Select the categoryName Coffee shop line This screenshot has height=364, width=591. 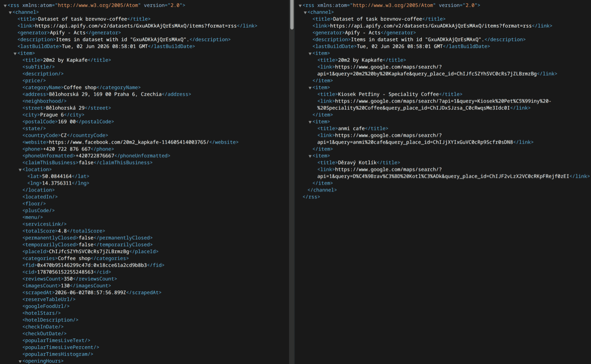81,88
